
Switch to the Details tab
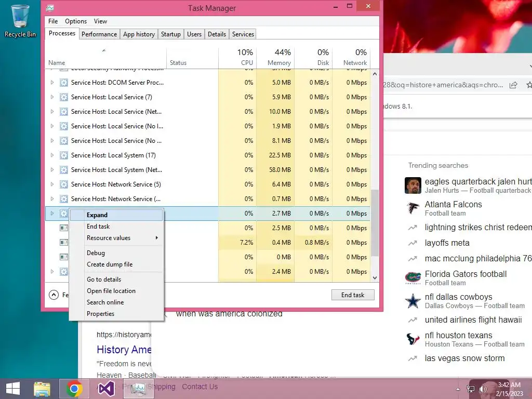pos(217,34)
